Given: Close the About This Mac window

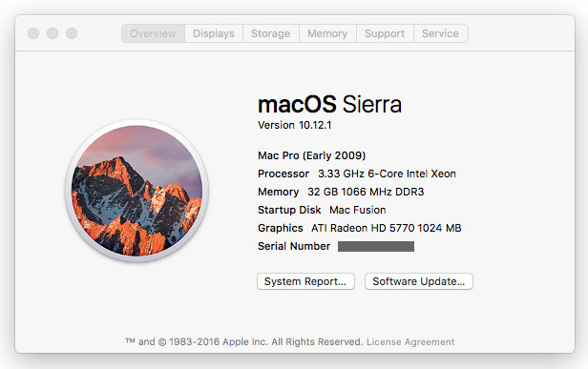Looking at the screenshot, I should (33, 33).
